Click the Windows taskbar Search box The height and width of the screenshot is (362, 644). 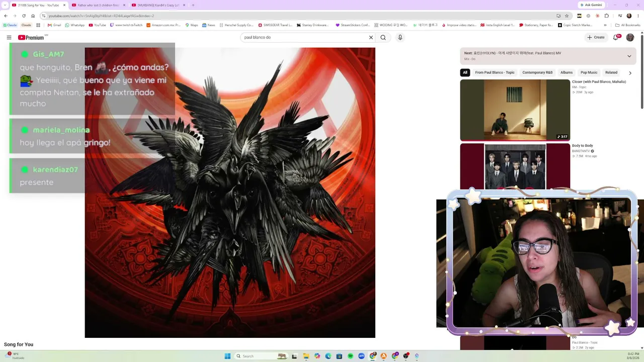(262, 356)
